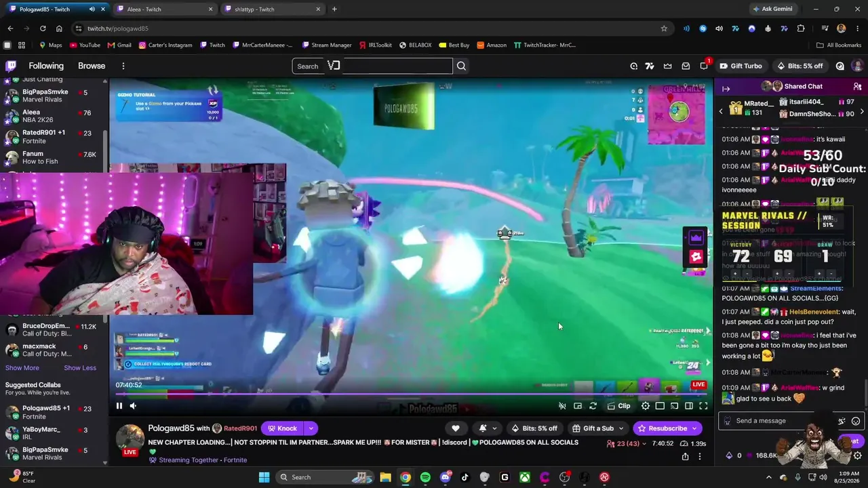
Task: Open the video player settings gear
Action: pos(645,406)
